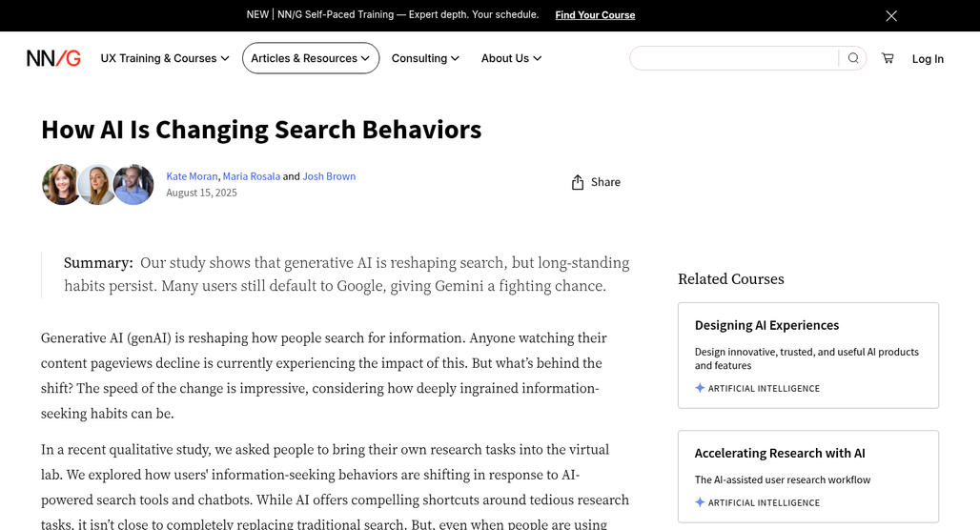Click the Find Your Course link
Viewport: 980px width, 530px height.
(595, 15)
